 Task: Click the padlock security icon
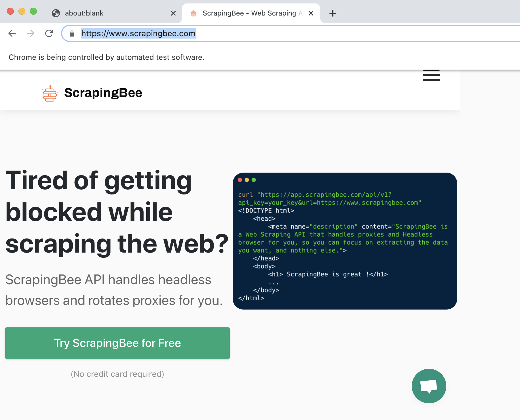click(x=72, y=33)
